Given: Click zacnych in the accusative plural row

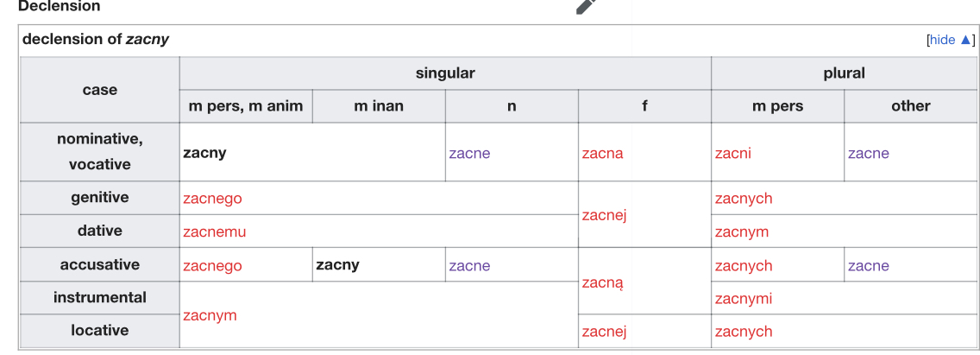Looking at the screenshot, I should (x=744, y=266).
